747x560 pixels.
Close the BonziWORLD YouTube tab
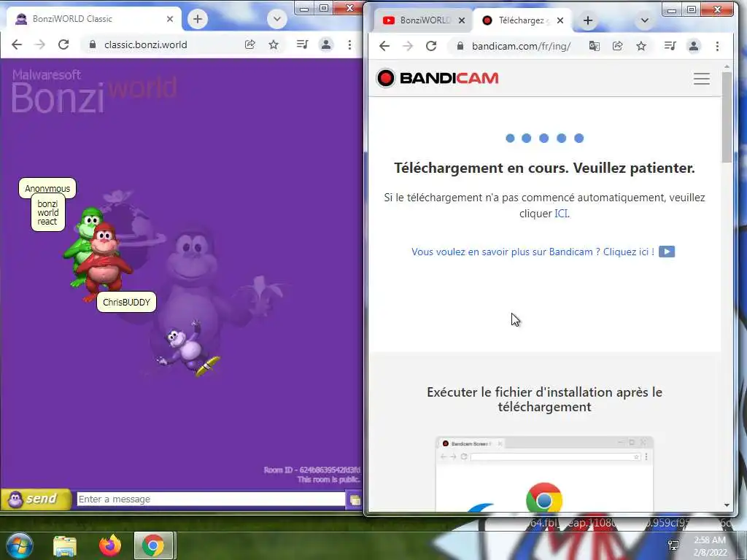(461, 20)
